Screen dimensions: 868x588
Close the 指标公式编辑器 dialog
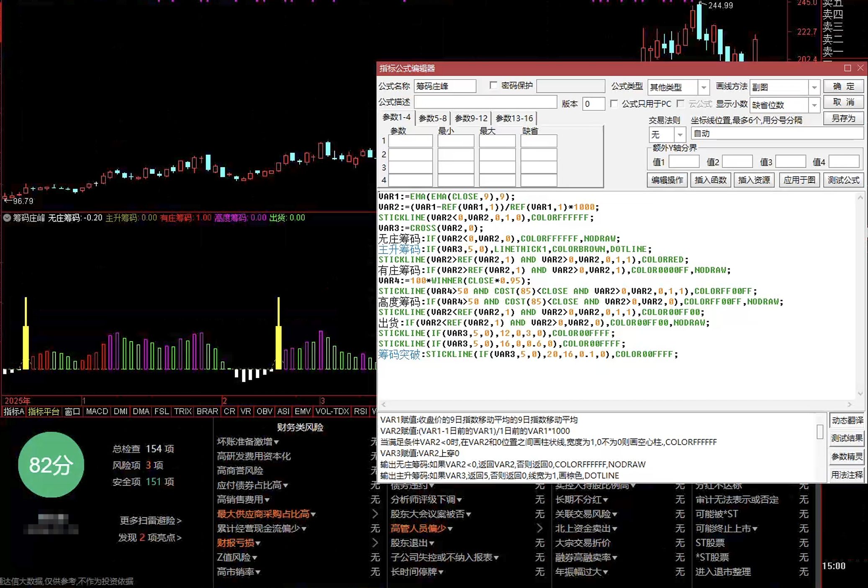(x=860, y=68)
